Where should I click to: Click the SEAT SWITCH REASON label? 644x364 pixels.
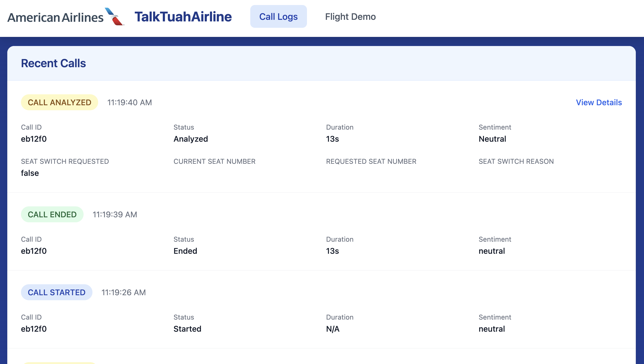(516, 161)
